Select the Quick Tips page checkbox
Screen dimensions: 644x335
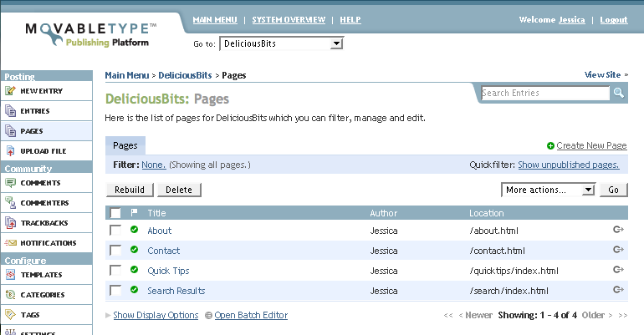coord(115,271)
